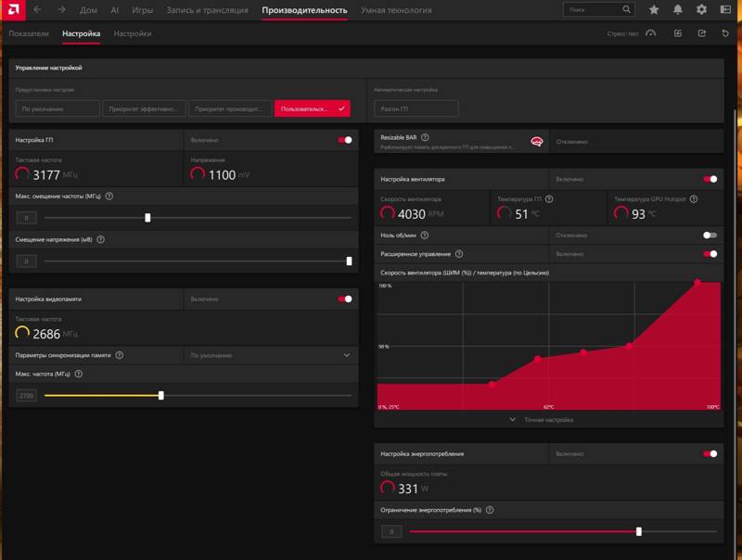Click the automatic GPU overclock button
742x560 pixels.
click(416, 108)
